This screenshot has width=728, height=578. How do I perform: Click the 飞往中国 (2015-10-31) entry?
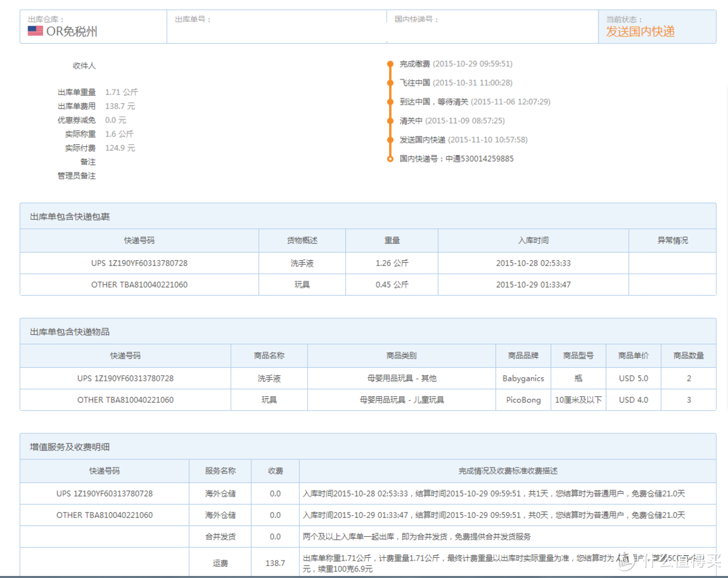(x=456, y=83)
